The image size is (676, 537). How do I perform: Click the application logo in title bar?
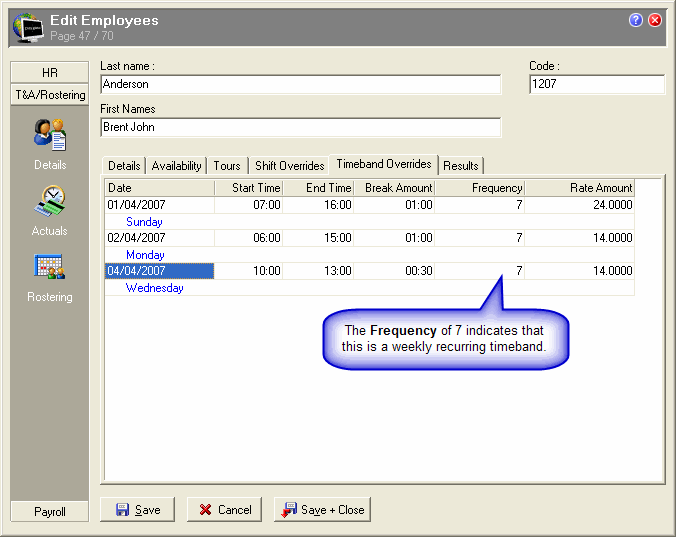click(27, 27)
